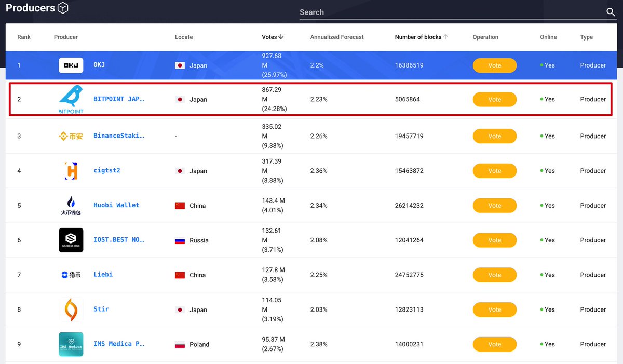Vote for IOST.BEST NODE producer
Screen dimensions: 623x364
pos(494,240)
